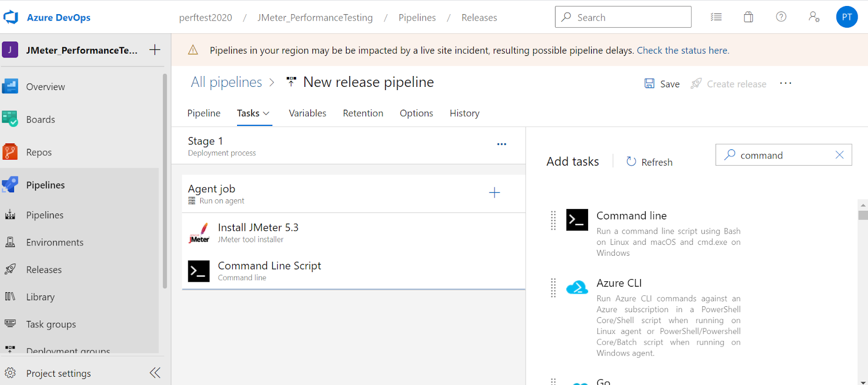Open the user settings icon

(x=814, y=17)
